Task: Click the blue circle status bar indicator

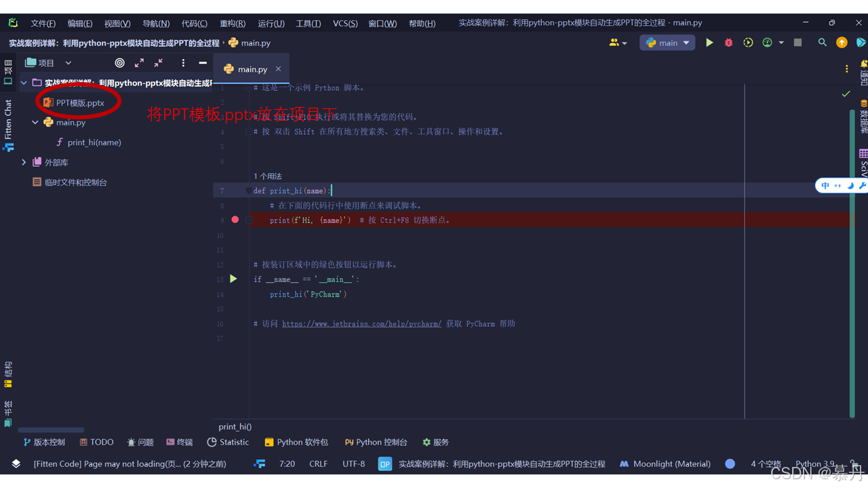Action: pos(730,464)
